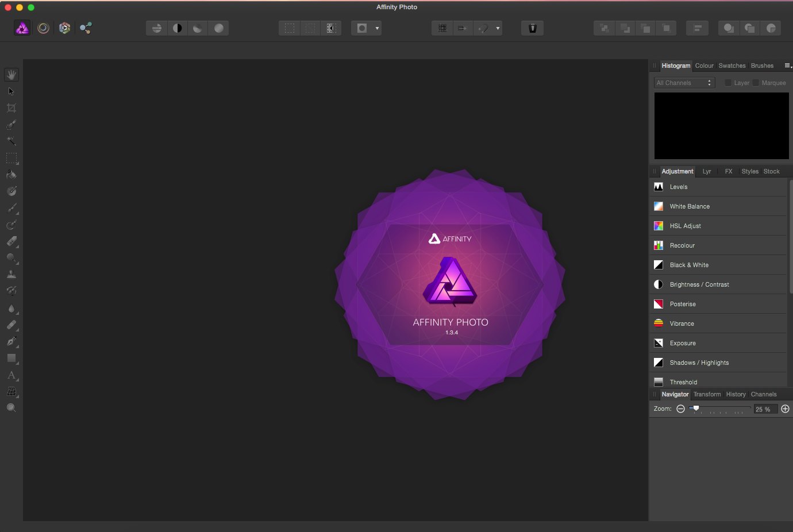
Task: Add an HSL Adjust adjustment
Action: point(718,226)
